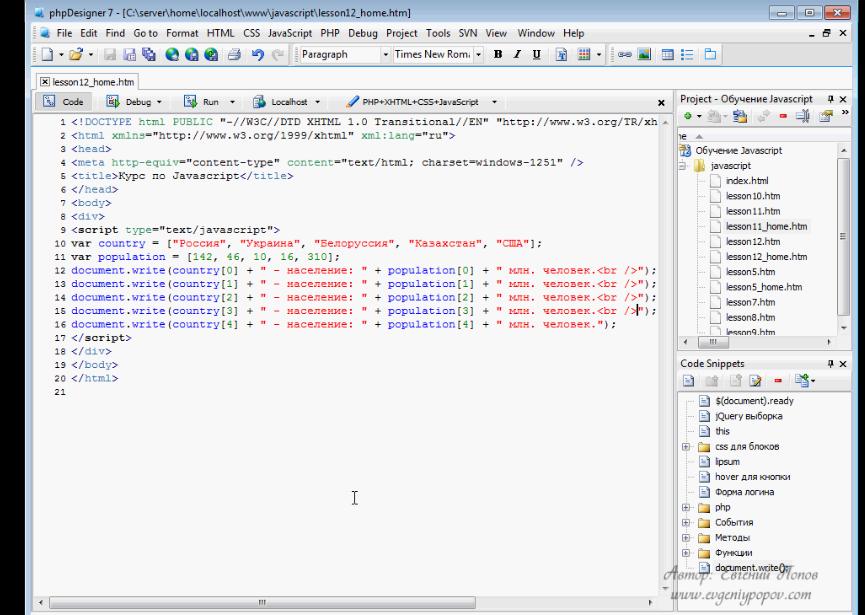Expand the Функции snippet folder
The image size is (865, 615).
[686, 553]
